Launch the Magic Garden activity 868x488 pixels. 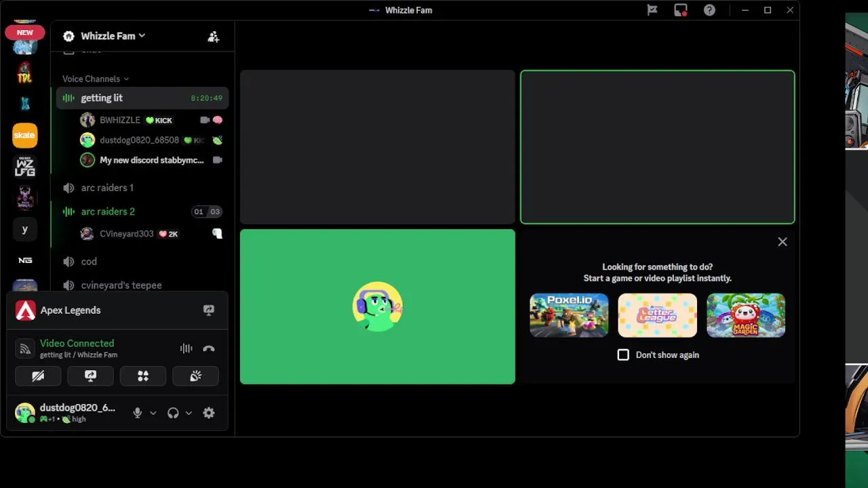click(746, 315)
